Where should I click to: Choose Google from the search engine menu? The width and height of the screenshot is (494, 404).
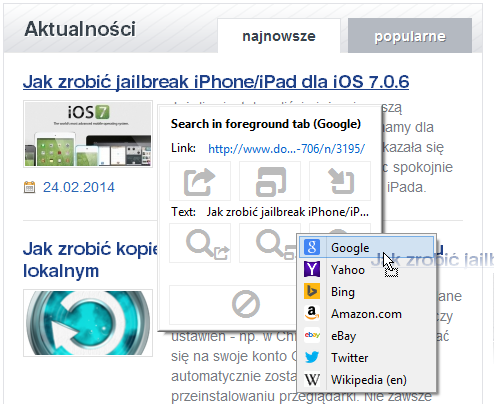[367, 247]
